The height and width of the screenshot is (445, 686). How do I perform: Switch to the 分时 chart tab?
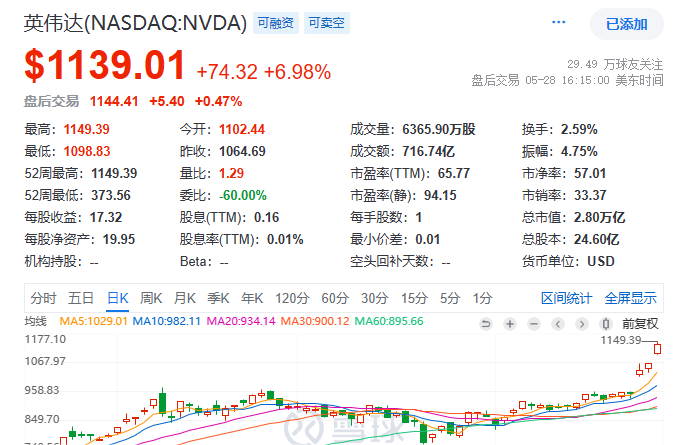[x=43, y=298]
